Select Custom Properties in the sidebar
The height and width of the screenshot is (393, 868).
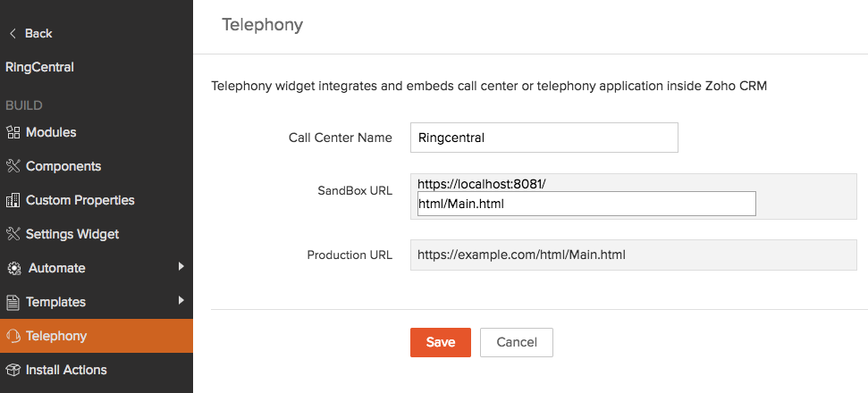[x=80, y=200]
